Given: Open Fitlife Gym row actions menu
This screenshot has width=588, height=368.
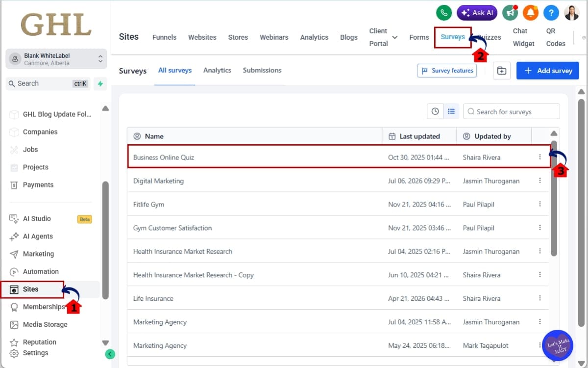Looking at the screenshot, I should point(540,204).
